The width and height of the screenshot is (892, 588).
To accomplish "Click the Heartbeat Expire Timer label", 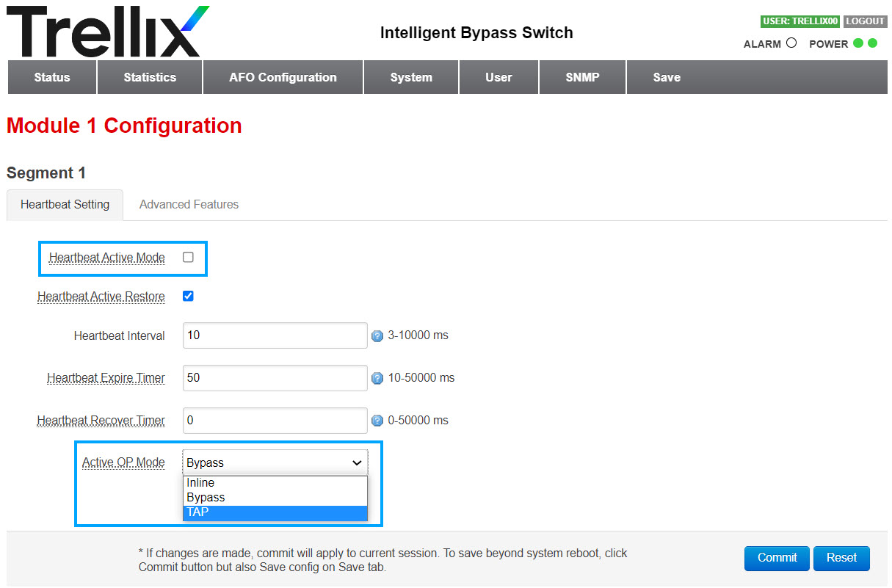I will pos(106,378).
